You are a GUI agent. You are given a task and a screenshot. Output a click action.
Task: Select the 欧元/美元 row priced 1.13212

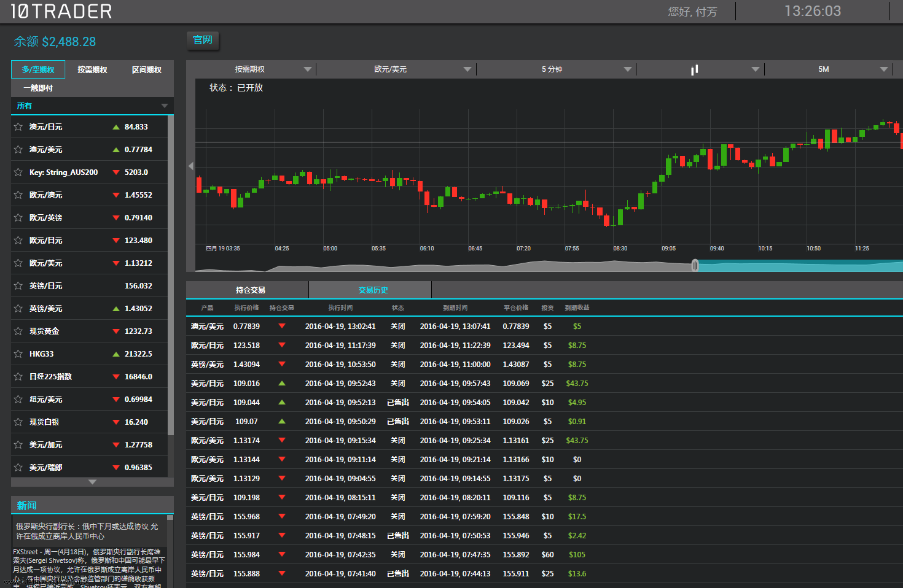coord(90,263)
